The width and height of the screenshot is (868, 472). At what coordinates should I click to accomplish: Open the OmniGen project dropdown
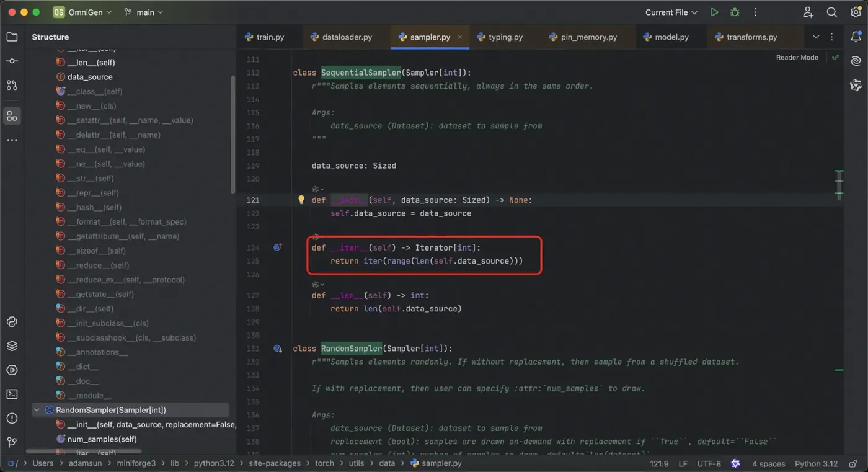pos(82,12)
